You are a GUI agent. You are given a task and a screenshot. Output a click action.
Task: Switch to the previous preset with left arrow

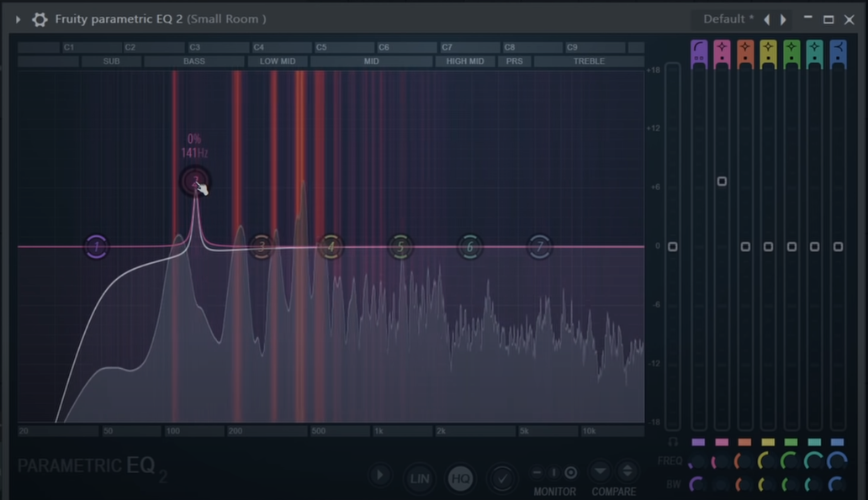[766, 19]
